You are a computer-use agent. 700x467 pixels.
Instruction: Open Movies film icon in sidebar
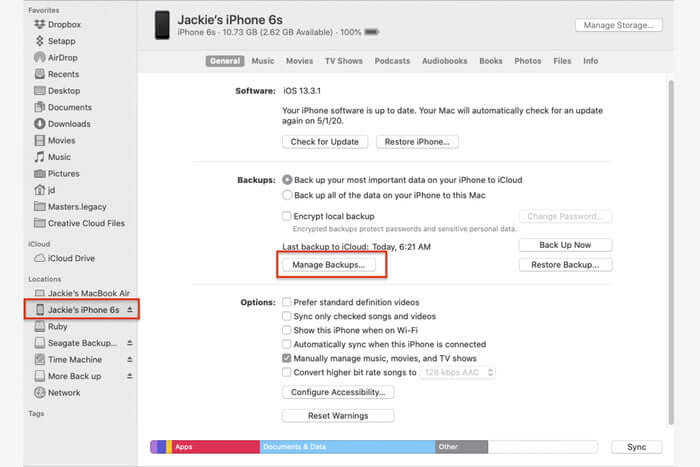tap(40, 140)
